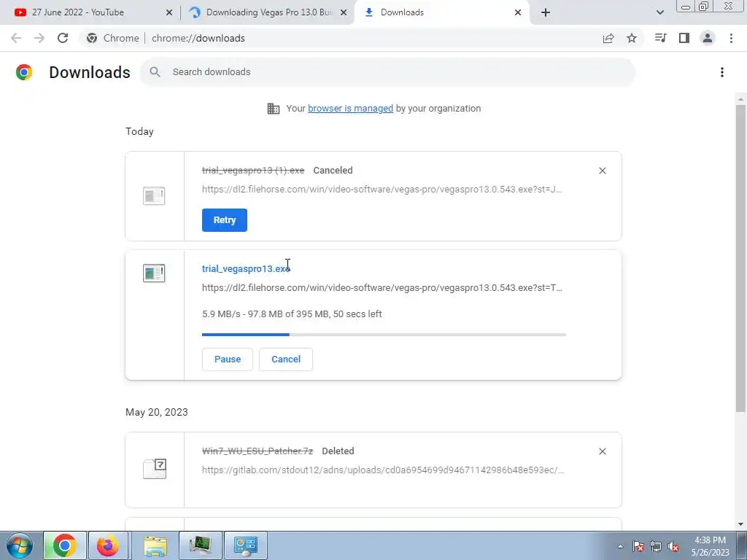Click the network tray icon
The width and height of the screenshot is (747, 560).
pyautogui.click(x=656, y=546)
